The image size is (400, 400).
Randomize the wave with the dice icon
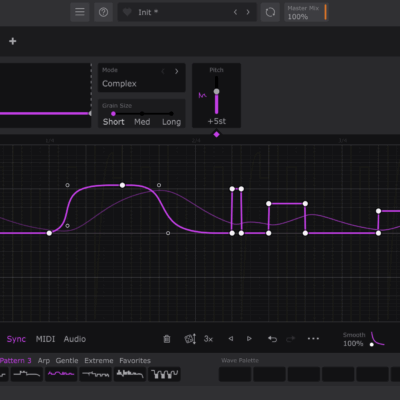[x=190, y=339]
